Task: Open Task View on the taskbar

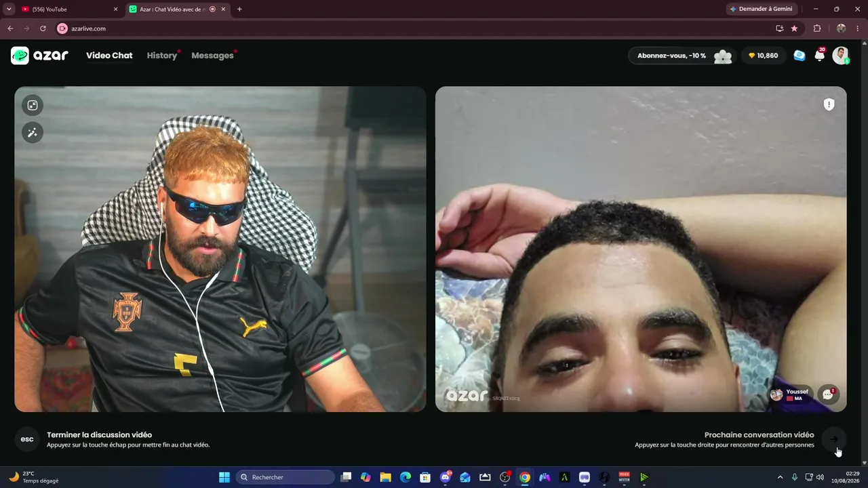Action: (346, 477)
